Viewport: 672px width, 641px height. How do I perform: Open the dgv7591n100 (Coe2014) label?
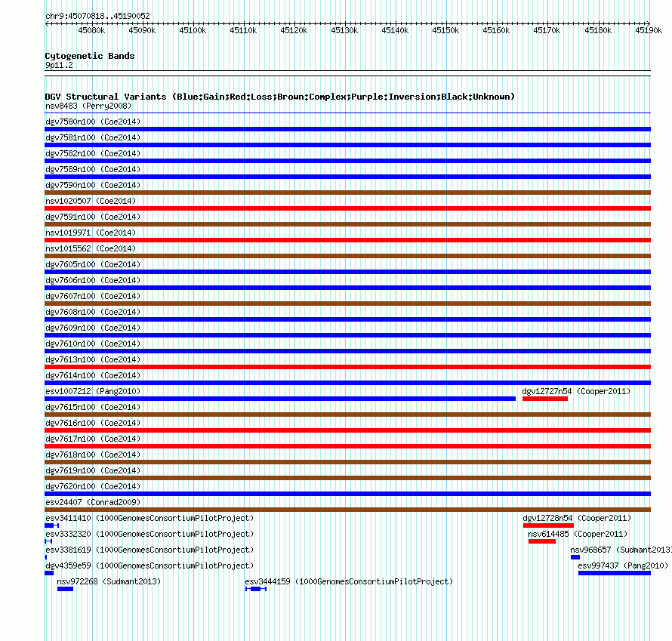(93, 217)
